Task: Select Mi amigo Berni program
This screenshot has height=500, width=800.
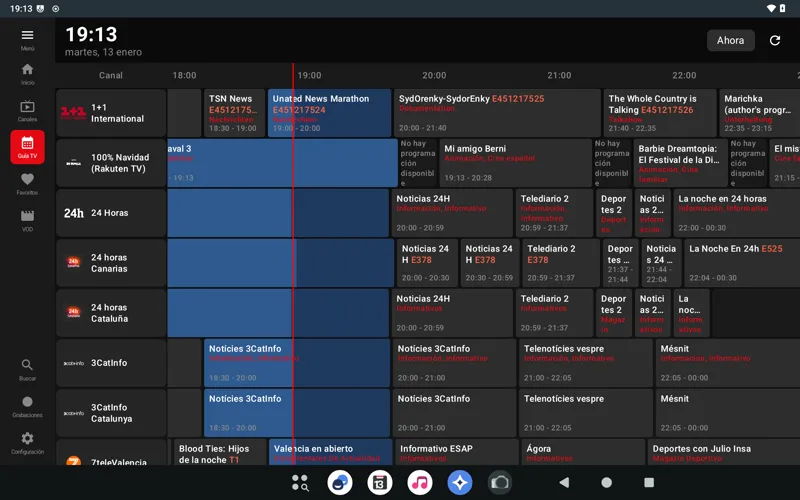Action: [514, 163]
